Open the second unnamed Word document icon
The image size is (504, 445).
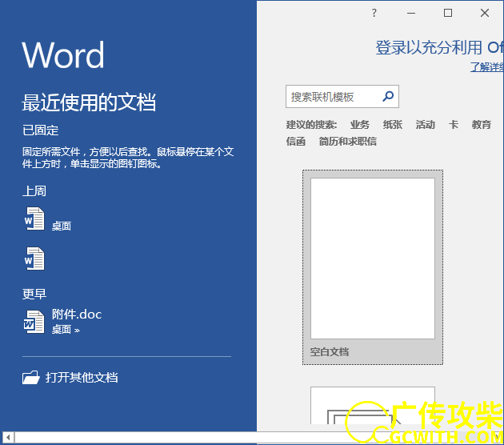coord(34,259)
